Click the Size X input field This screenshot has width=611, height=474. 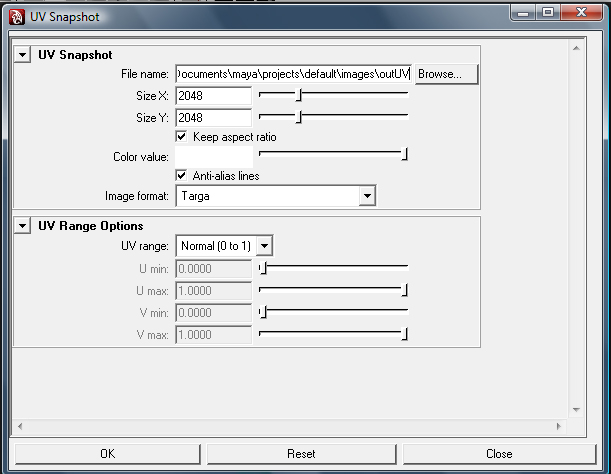pos(213,96)
